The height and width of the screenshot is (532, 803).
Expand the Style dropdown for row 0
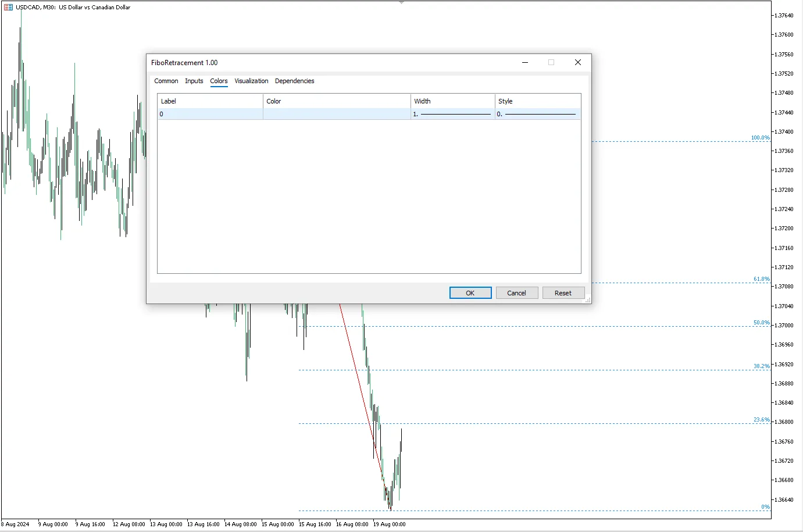(538, 114)
